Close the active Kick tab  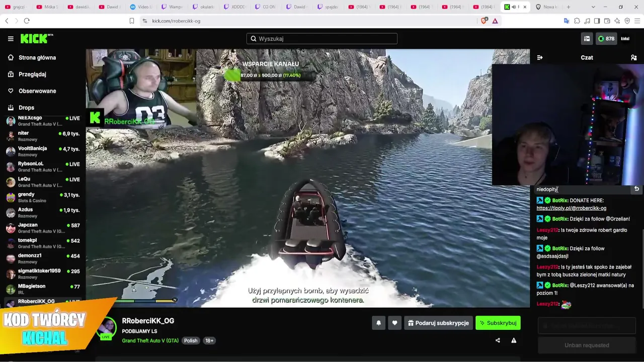(x=525, y=7)
